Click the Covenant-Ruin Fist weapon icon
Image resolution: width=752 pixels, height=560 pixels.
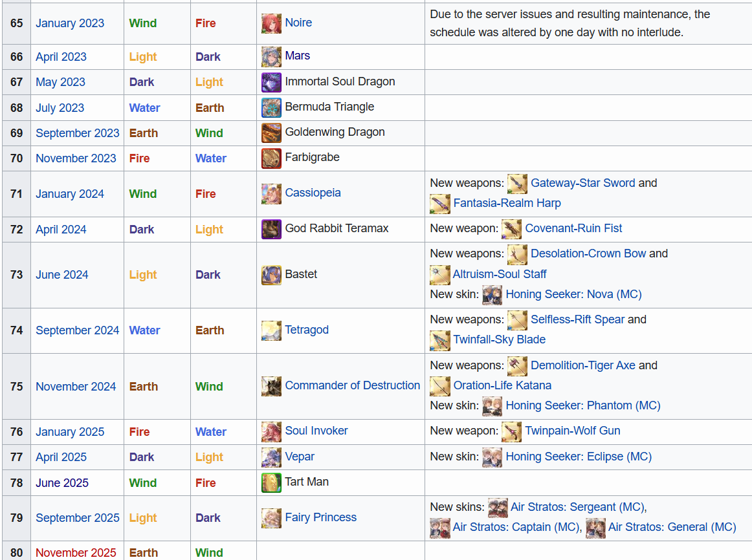pyautogui.click(x=512, y=230)
